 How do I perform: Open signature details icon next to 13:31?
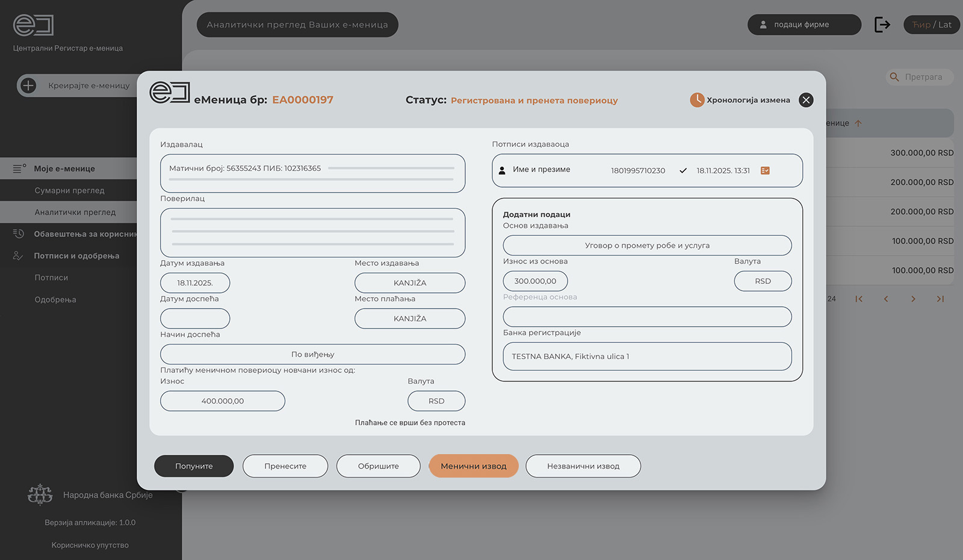click(765, 171)
